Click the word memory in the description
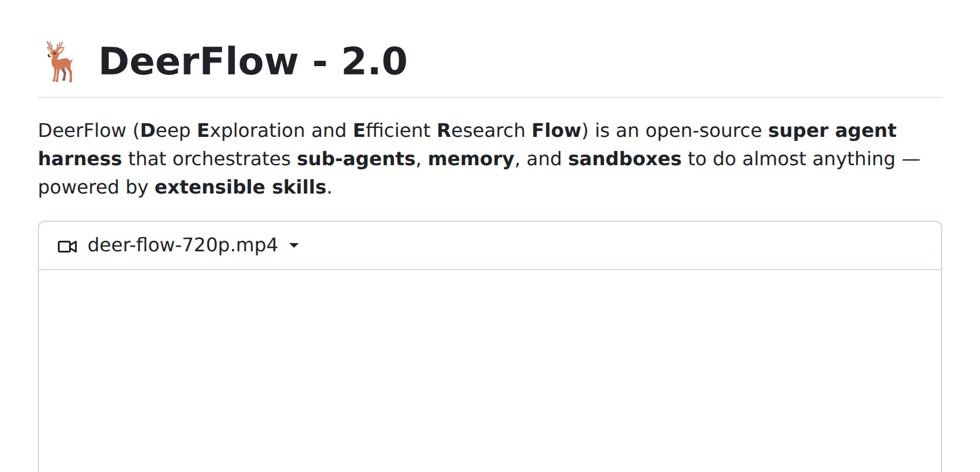The height and width of the screenshot is (472, 980). click(470, 159)
